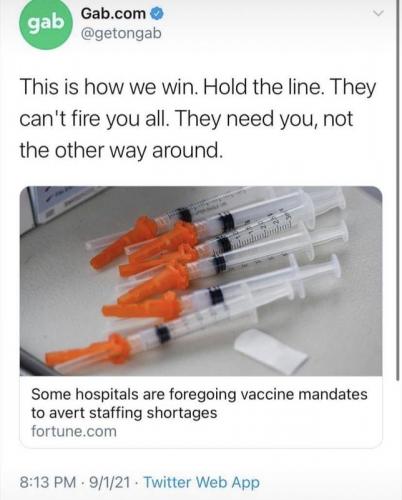Click the 'the other way around.' line
Viewport: 402px width, 500px height.
pyautogui.click(x=121, y=151)
